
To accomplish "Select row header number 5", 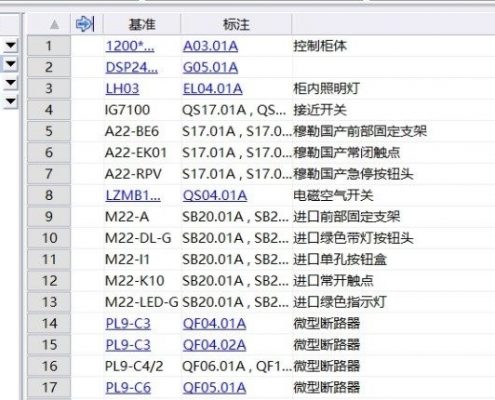I will coord(49,131).
